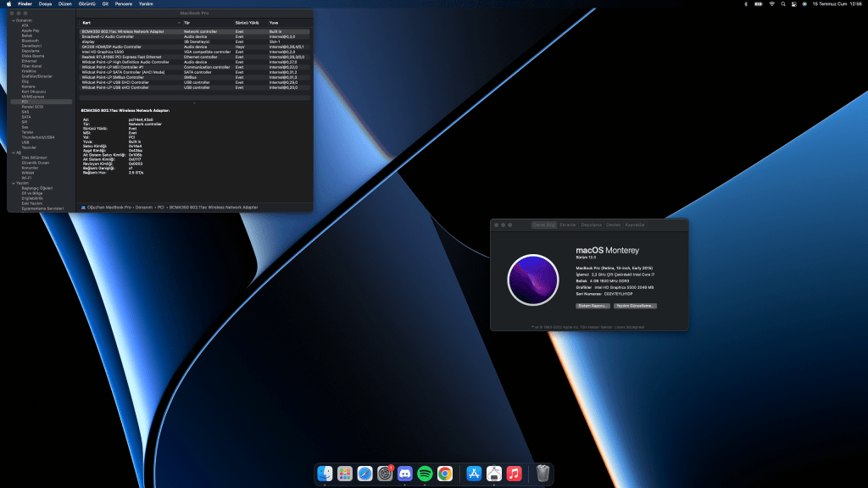868x488 pixels.
Task: Open Launchpad from the Dock
Action: tap(345, 474)
